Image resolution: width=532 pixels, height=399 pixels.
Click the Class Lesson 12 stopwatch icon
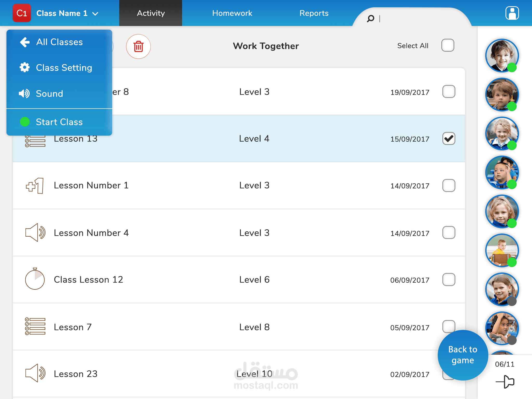coord(35,279)
